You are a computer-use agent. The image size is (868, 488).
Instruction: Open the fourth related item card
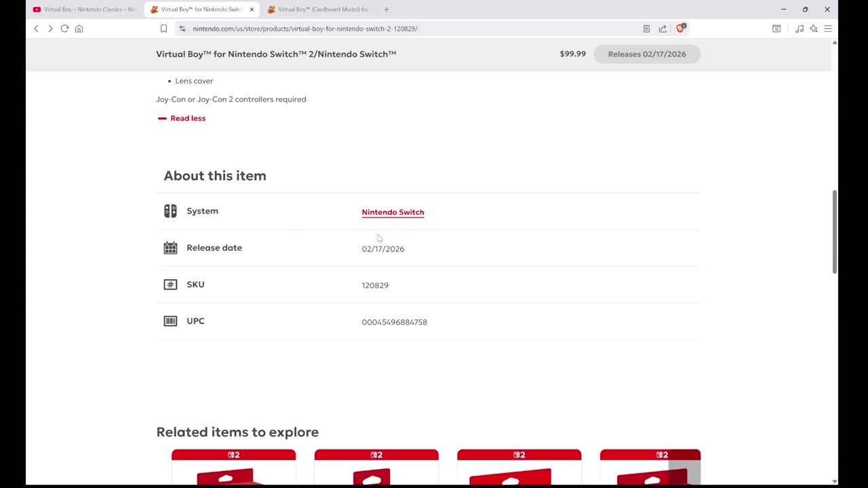click(650, 468)
